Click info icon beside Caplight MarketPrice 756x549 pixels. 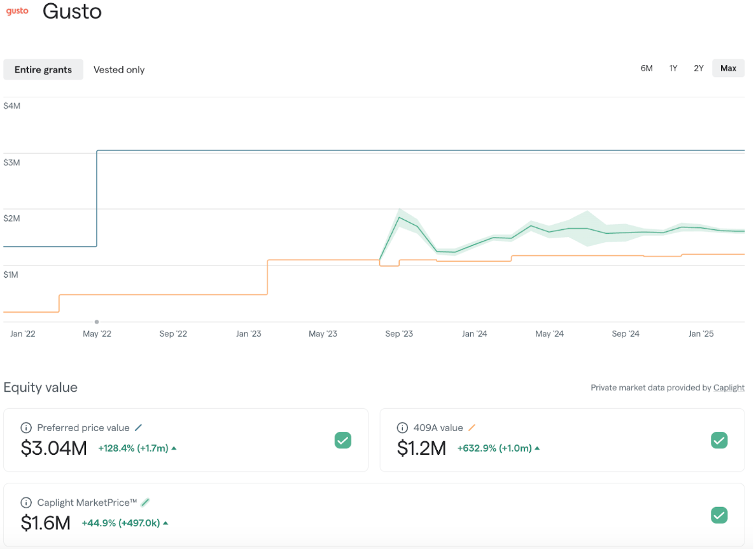click(x=26, y=503)
